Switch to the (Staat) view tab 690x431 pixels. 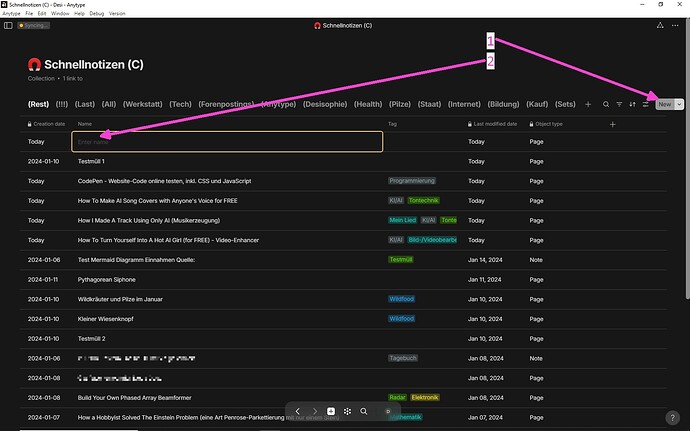pyautogui.click(x=429, y=104)
